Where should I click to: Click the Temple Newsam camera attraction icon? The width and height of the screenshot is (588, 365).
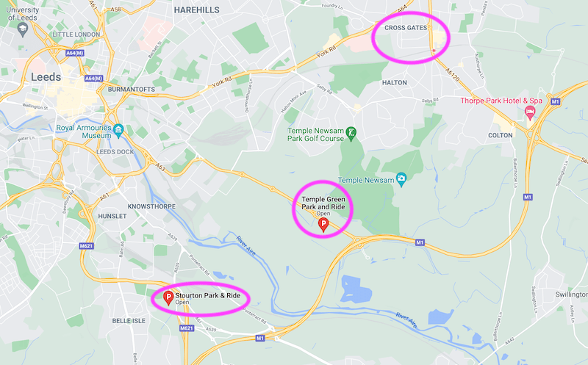coord(401,180)
